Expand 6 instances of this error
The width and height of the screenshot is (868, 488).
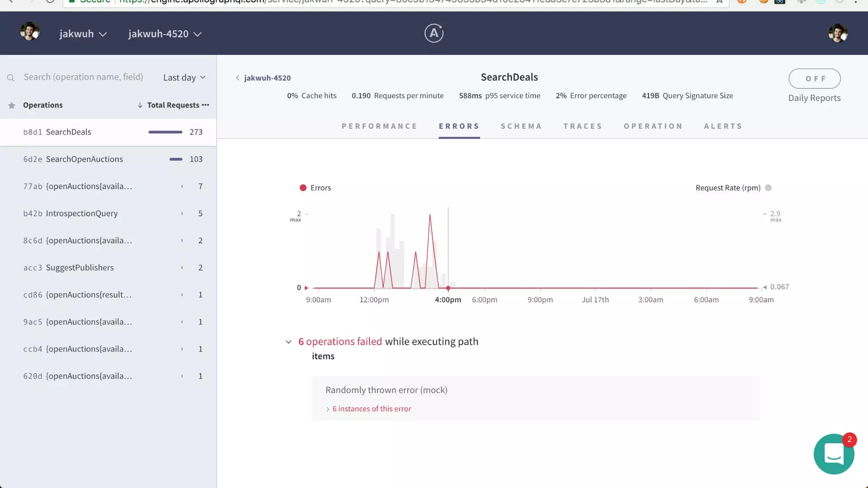(x=371, y=409)
